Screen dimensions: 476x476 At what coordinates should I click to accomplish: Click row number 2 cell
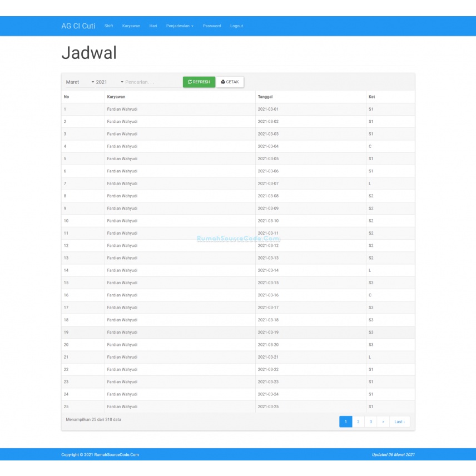[x=83, y=122]
